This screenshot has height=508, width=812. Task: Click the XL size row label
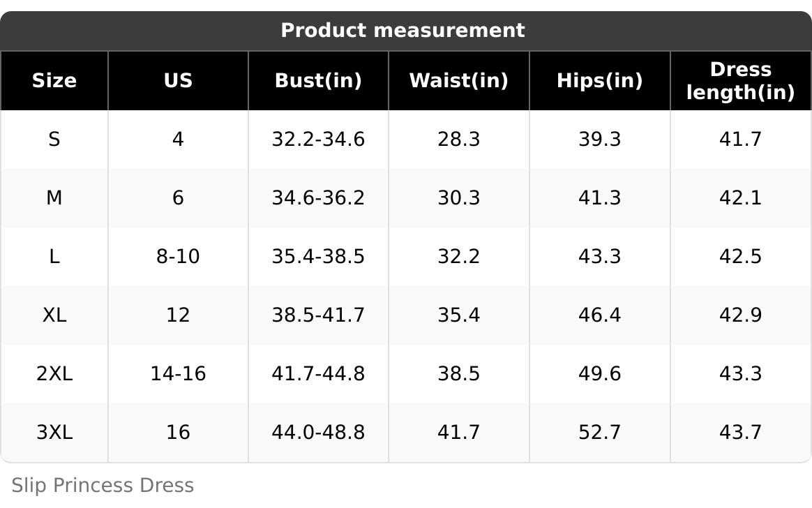point(54,315)
